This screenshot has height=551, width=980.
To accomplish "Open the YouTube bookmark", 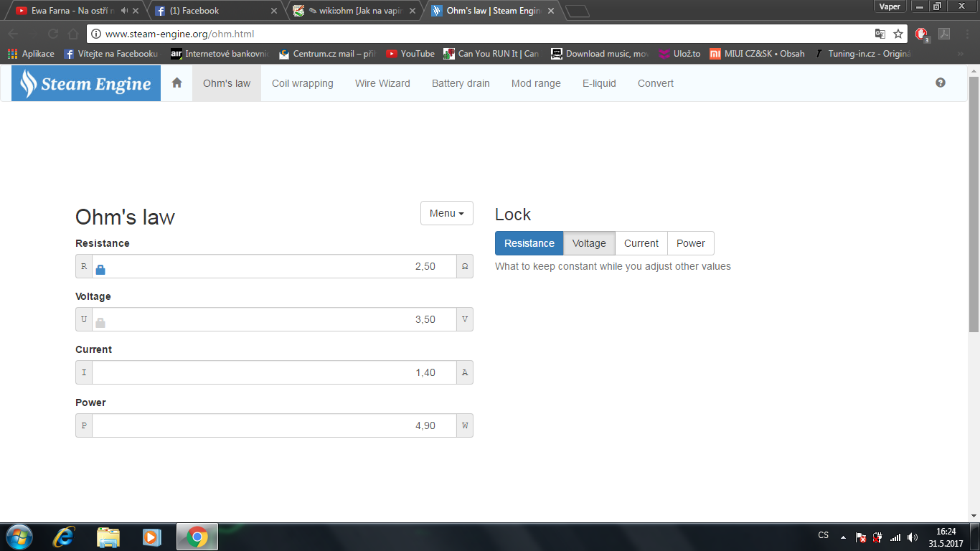I will [410, 54].
